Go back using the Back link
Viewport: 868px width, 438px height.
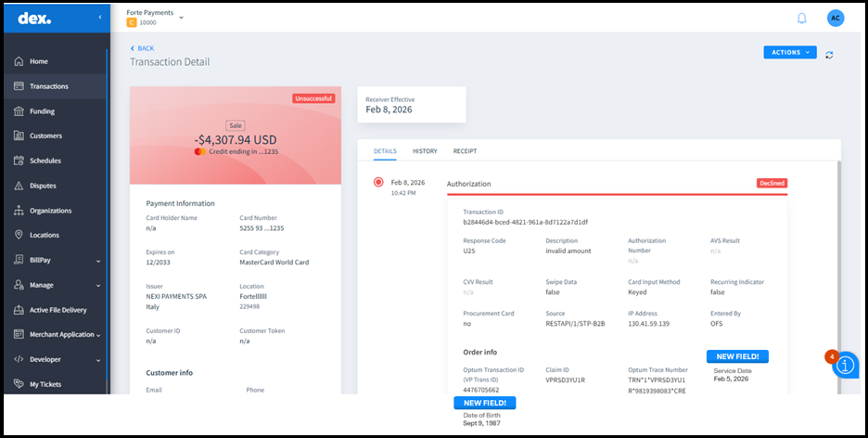point(142,48)
